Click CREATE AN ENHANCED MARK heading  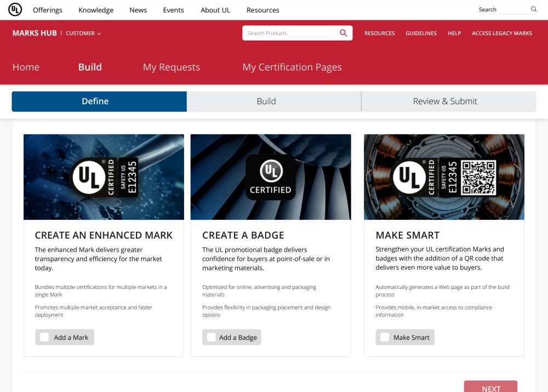104,235
